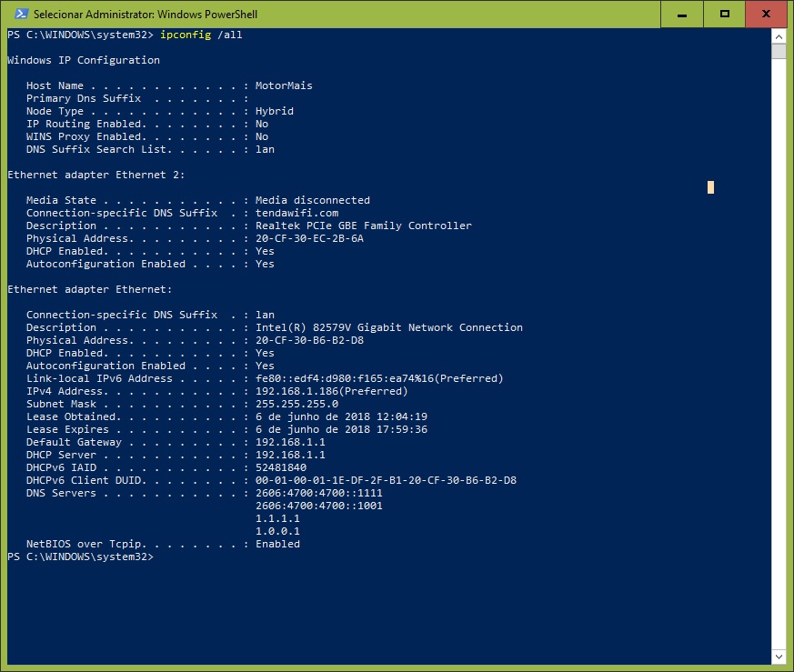The image size is (794, 672).
Task: Click the Subnet Mask value
Action: (296, 404)
